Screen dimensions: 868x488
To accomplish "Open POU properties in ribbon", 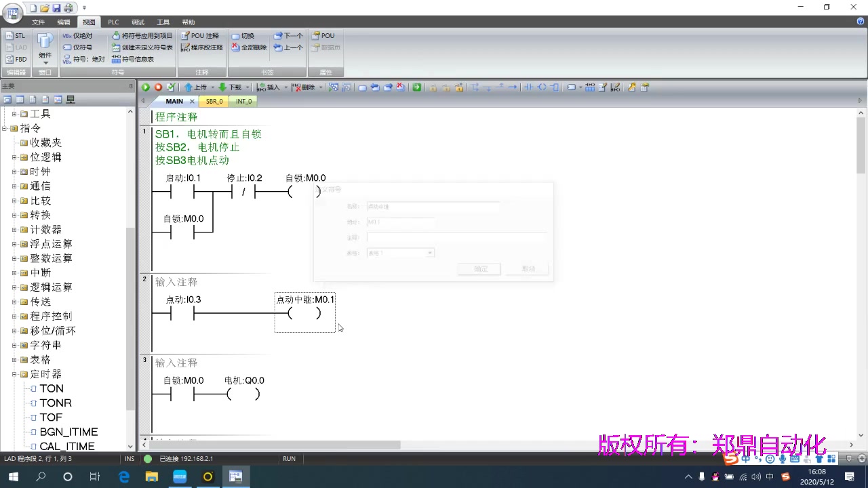I will (323, 36).
